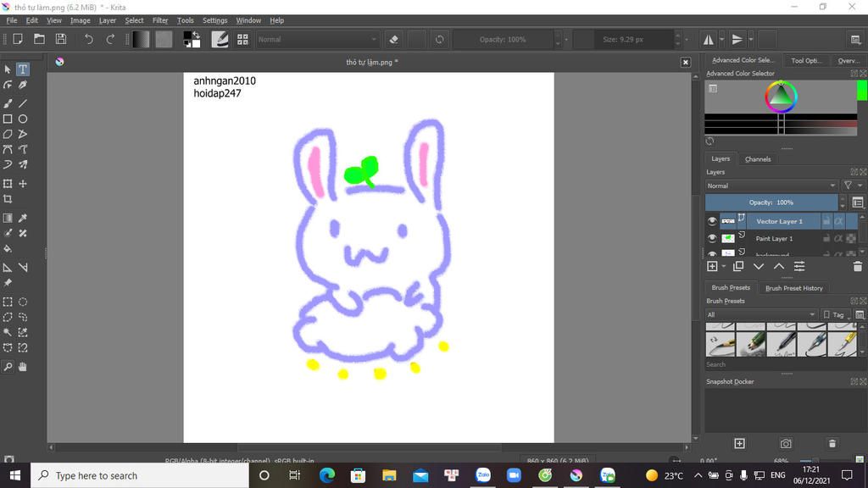The width and height of the screenshot is (868, 488).
Task: Add a new paint layer
Action: [712, 267]
